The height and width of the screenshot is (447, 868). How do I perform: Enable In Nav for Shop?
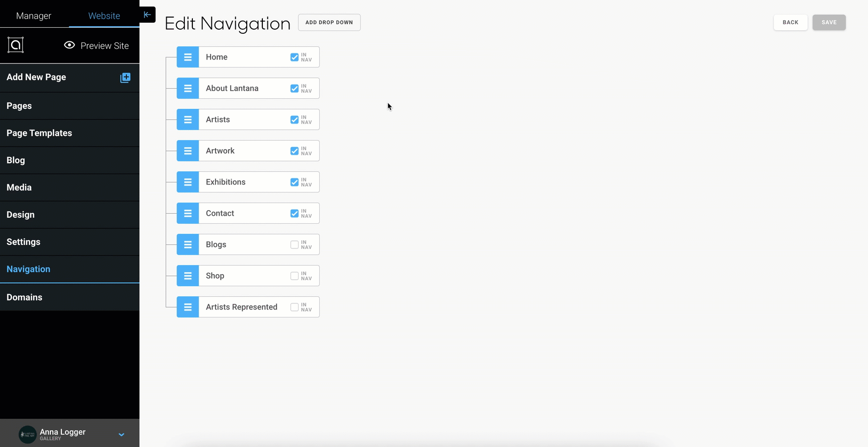(x=295, y=276)
